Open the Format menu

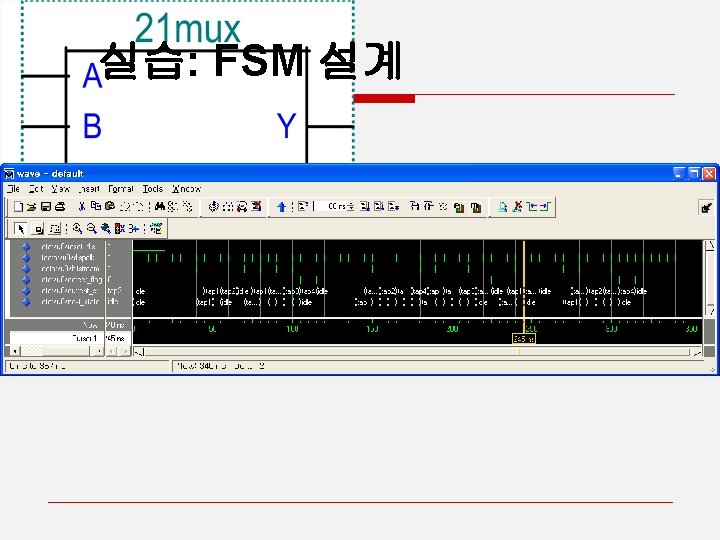pos(121,189)
